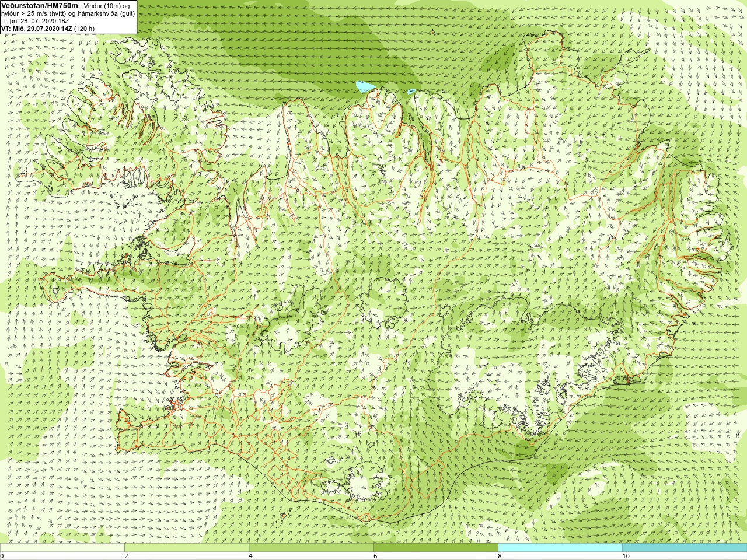Click the scale label '2'

[126, 556]
